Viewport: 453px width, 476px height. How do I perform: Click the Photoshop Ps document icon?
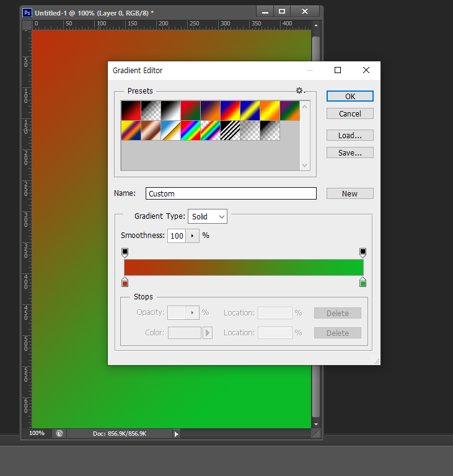(x=27, y=13)
